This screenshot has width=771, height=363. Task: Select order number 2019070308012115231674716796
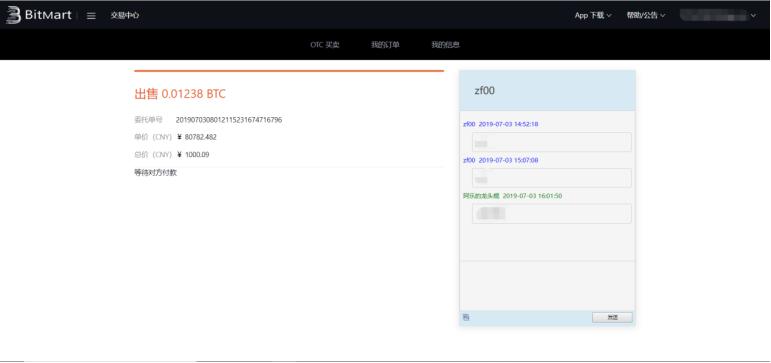point(229,120)
